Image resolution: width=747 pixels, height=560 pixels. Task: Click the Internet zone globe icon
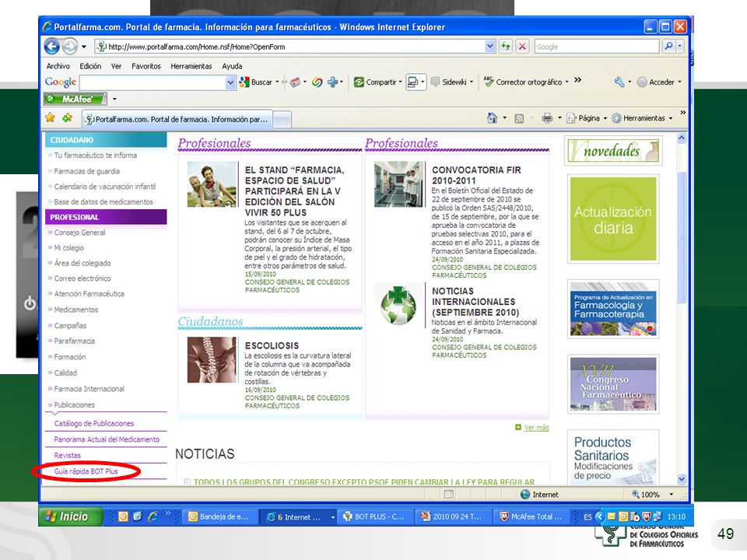(525, 495)
